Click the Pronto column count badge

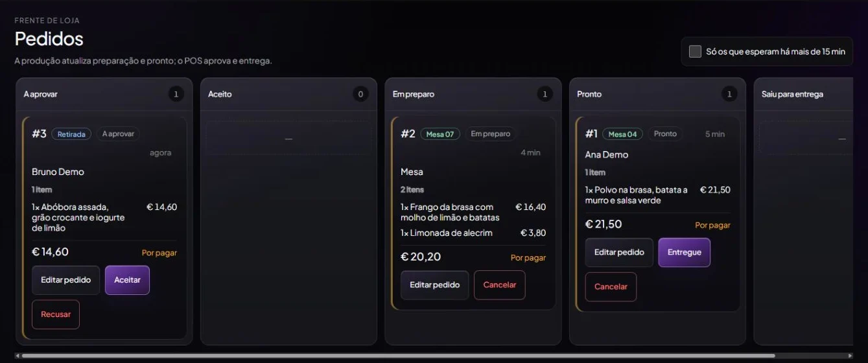[729, 94]
